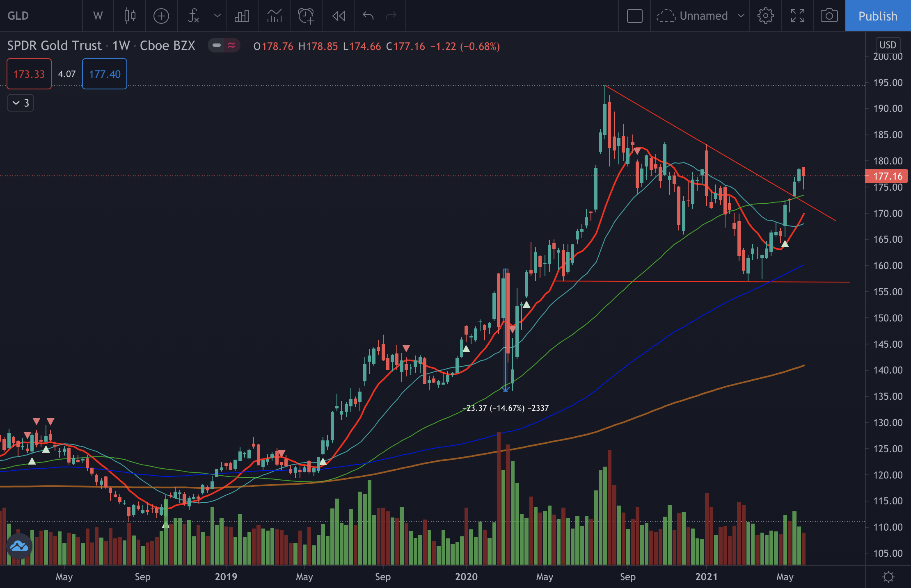Viewport: 911px width, 588px height.
Task: Click the 195.00 price axis label
Action: (x=888, y=83)
